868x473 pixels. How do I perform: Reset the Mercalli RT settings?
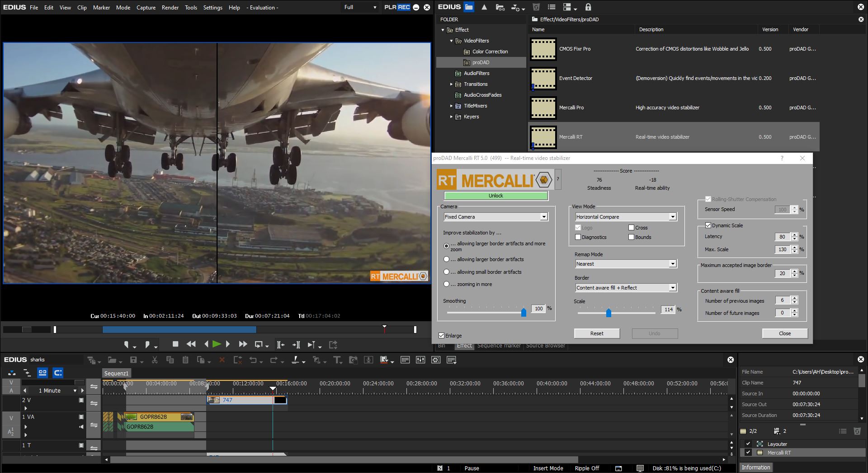(597, 333)
